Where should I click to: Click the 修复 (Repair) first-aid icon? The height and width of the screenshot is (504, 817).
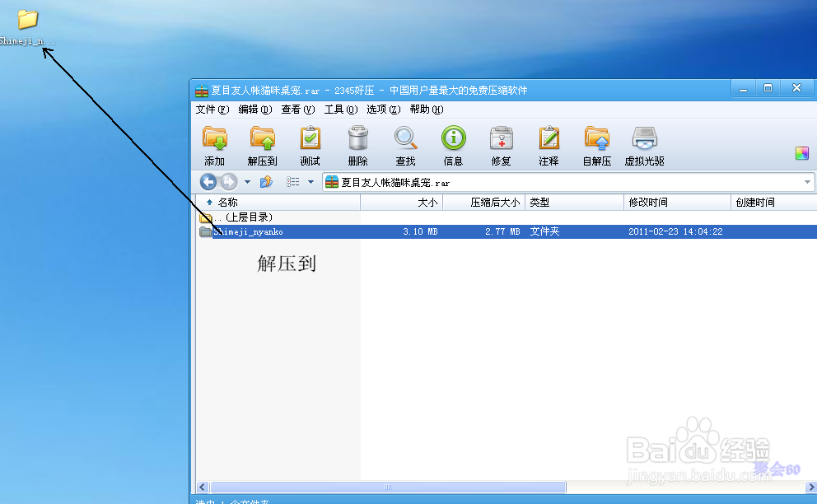click(x=502, y=146)
